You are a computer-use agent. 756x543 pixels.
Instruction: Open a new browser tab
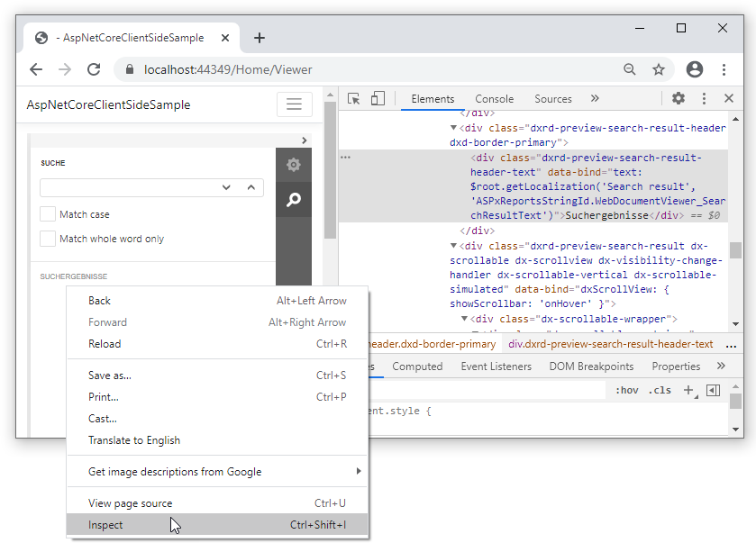(260, 38)
